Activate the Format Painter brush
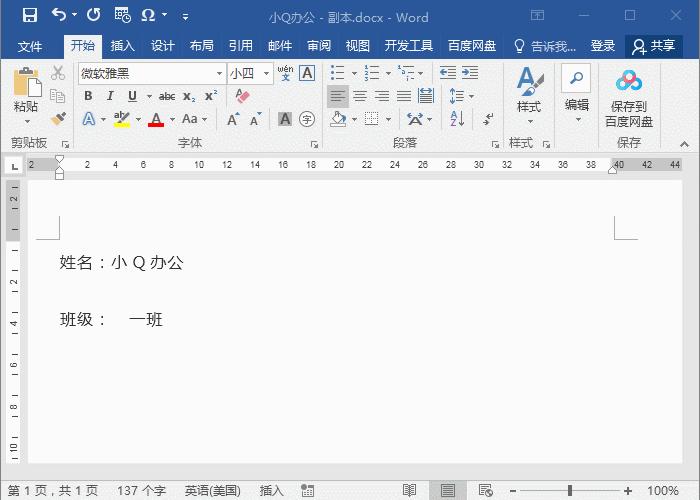Screen dimensions: 700x500 pos(58,119)
